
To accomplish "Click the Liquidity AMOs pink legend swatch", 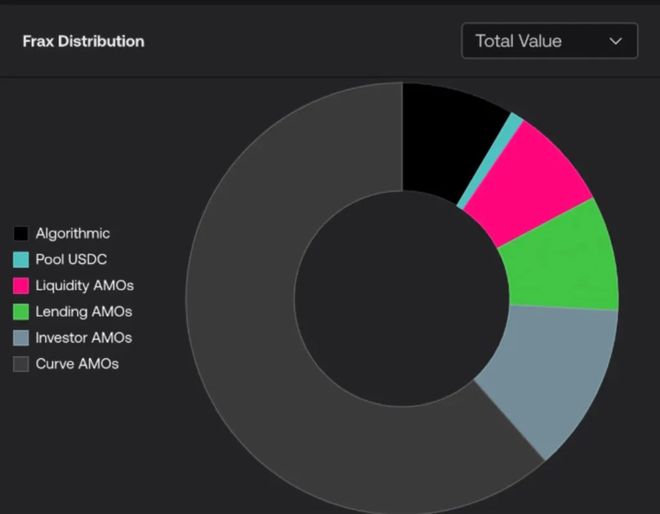I will 21,286.
